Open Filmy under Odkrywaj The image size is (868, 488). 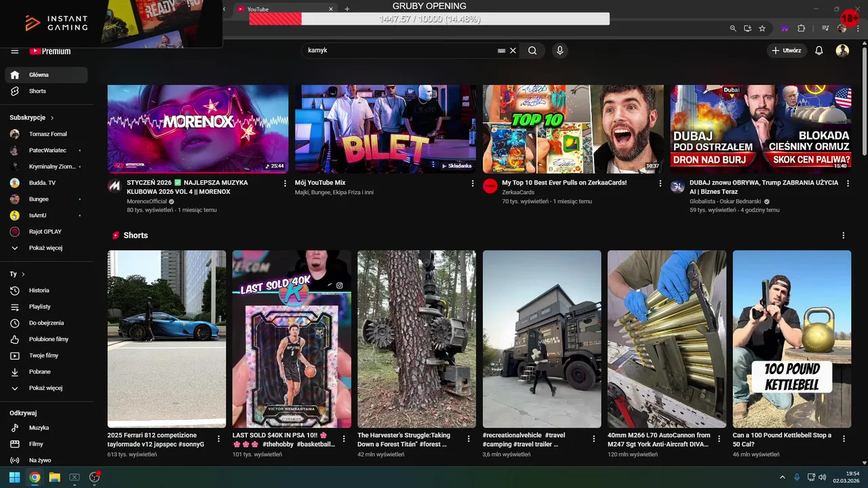[x=46, y=444]
